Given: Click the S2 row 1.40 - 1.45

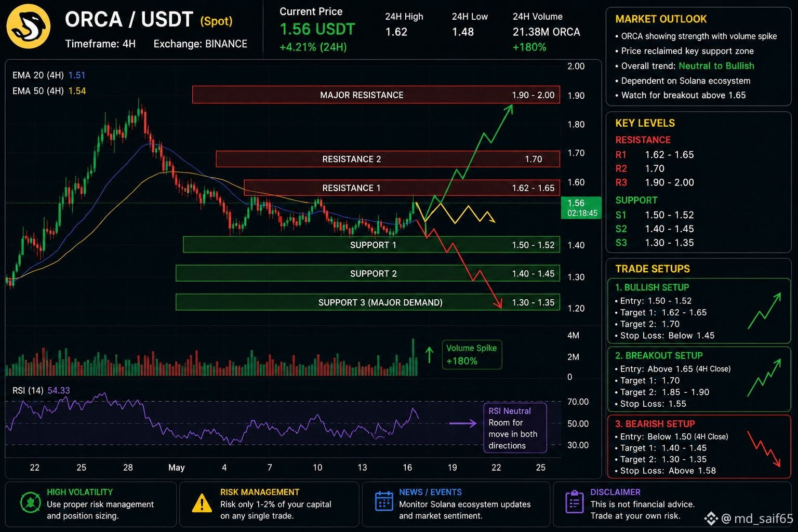Looking at the screenshot, I should 655,229.
